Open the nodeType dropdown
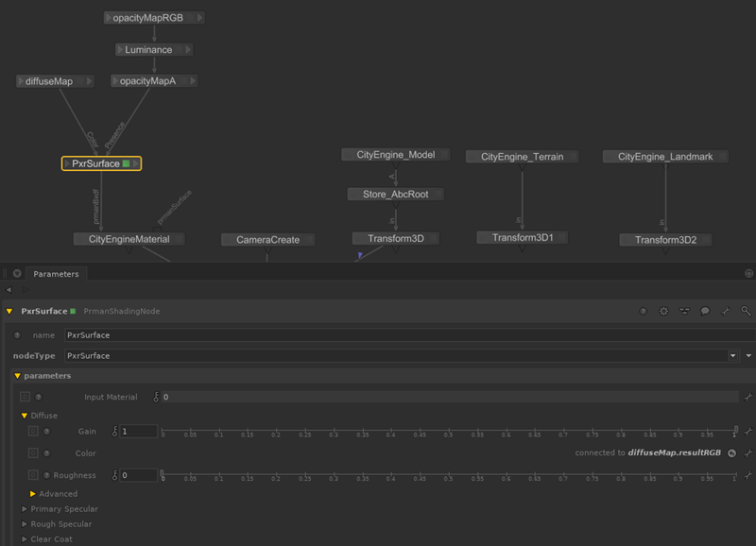 (732, 356)
